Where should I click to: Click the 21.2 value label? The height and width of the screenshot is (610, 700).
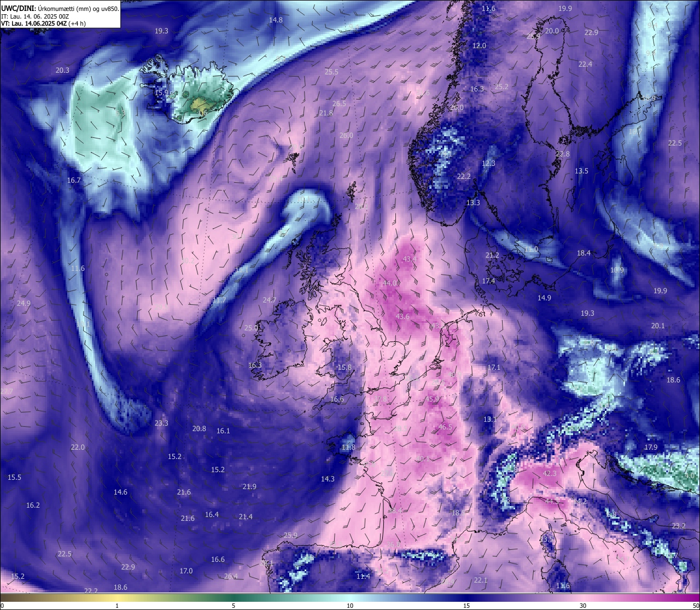click(492, 255)
